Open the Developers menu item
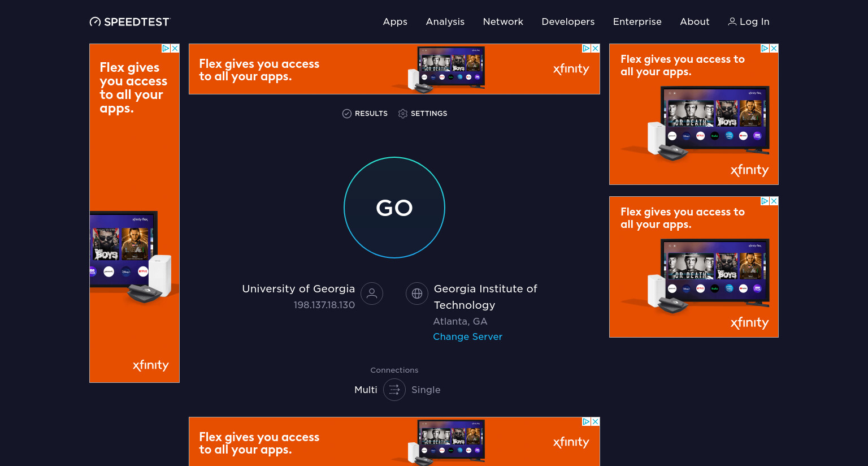The width and height of the screenshot is (868, 466). click(568, 21)
